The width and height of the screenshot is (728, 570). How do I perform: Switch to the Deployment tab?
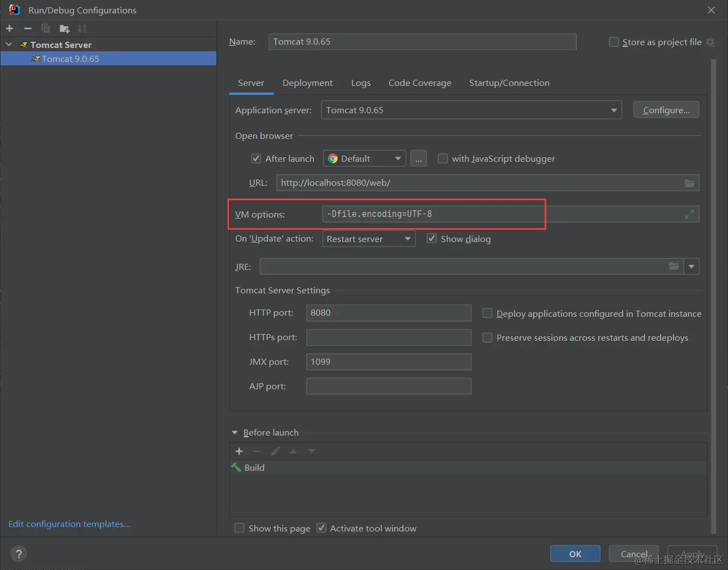307,83
